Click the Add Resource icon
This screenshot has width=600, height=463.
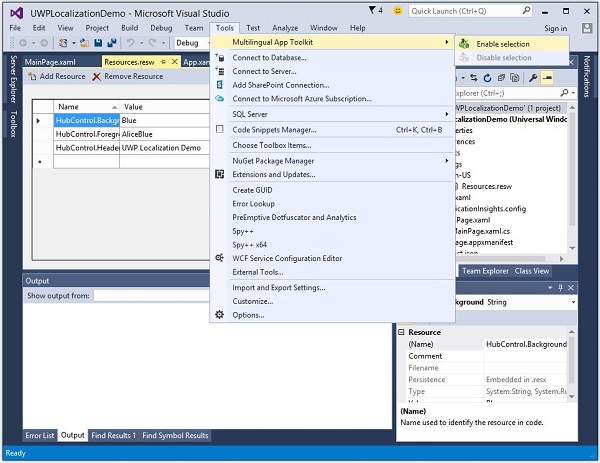click(32, 77)
